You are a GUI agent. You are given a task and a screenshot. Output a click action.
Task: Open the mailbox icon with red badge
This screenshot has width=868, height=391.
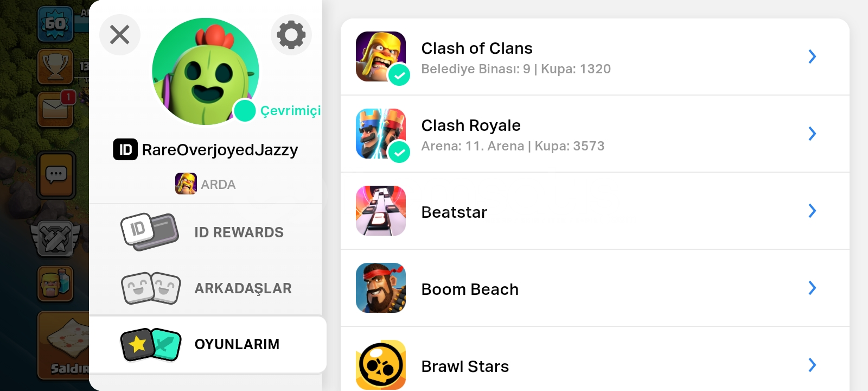click(55, 109)
